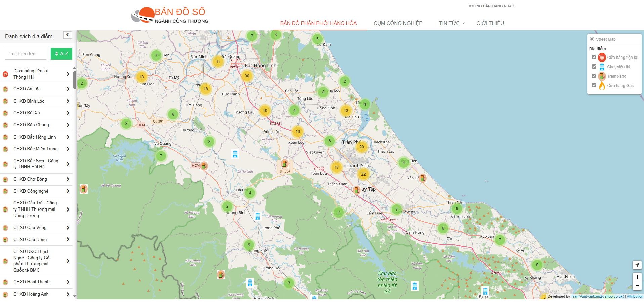This screenshot has height=306, width=644.
Task: Collapse the Danh sách địa điểm sidebar
Action: click(68, 35)
